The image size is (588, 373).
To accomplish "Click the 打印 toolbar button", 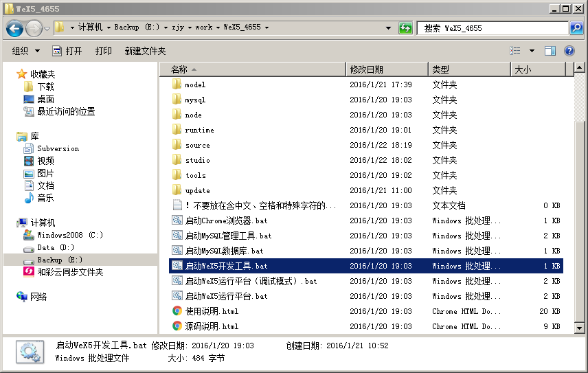I will (103, 51).
